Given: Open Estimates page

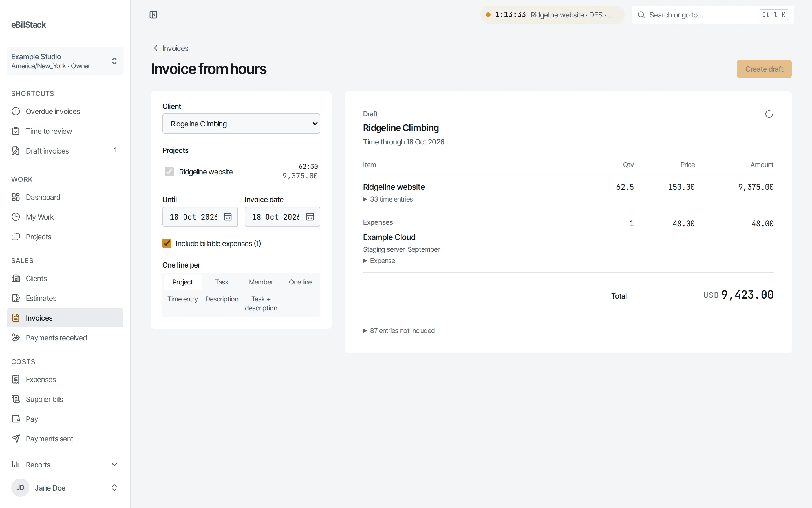Looking at the screenshot, I should (x=65, y=298).
